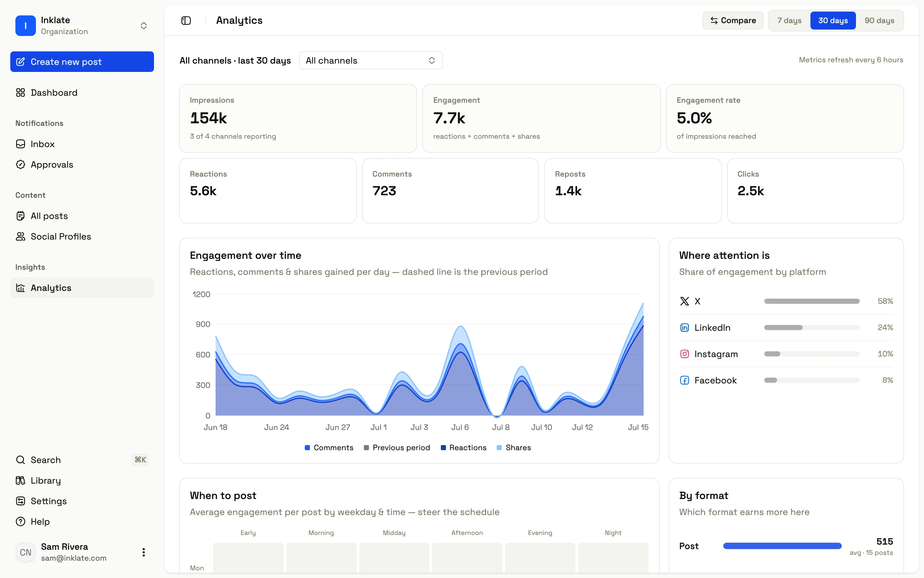Viewport: 924px width, 578px height.
Task: Toggle Comments series in chart legend
Action: [329, 448]
